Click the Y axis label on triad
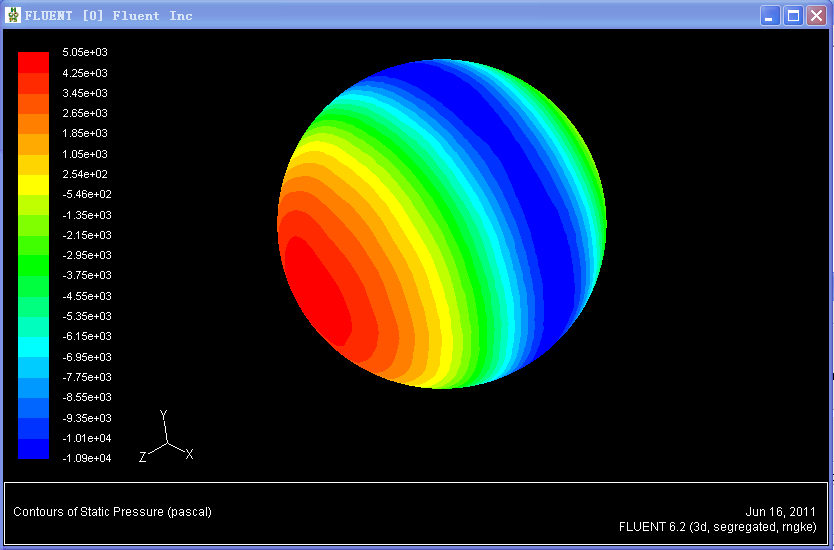 (x=164, y=415)
